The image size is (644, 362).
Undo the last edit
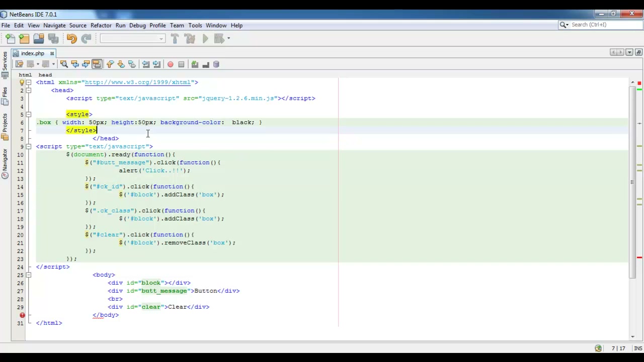(x=71, y=39)
